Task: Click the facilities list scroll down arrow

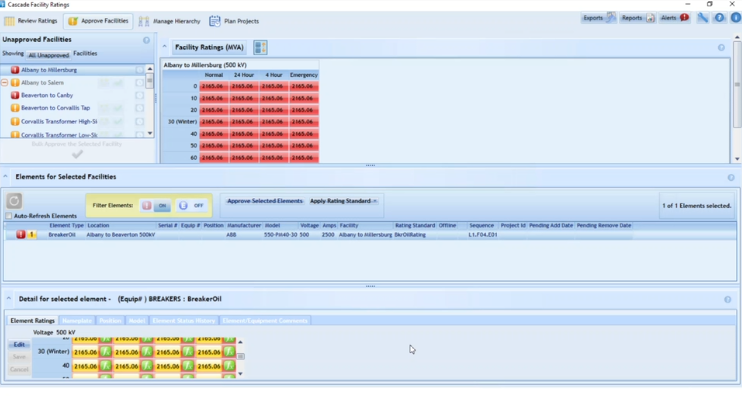Action: pos(150,133)
